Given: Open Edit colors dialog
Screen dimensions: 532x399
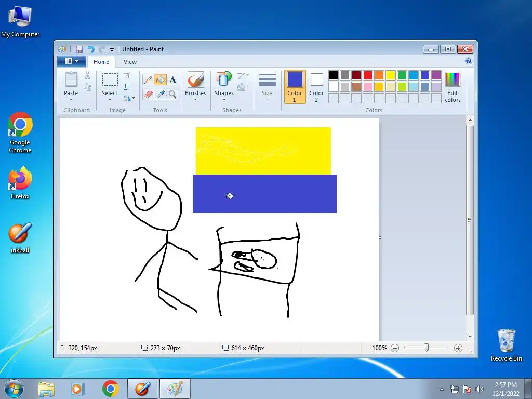Looking at the screenshot, I should click(x=453, y=87).
